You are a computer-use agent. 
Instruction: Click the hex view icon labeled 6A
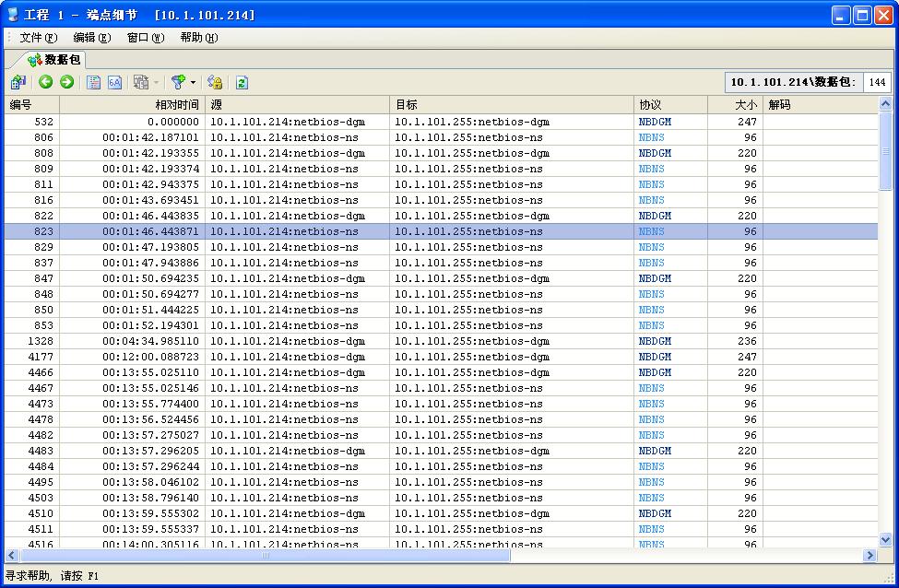coord(115,82)
